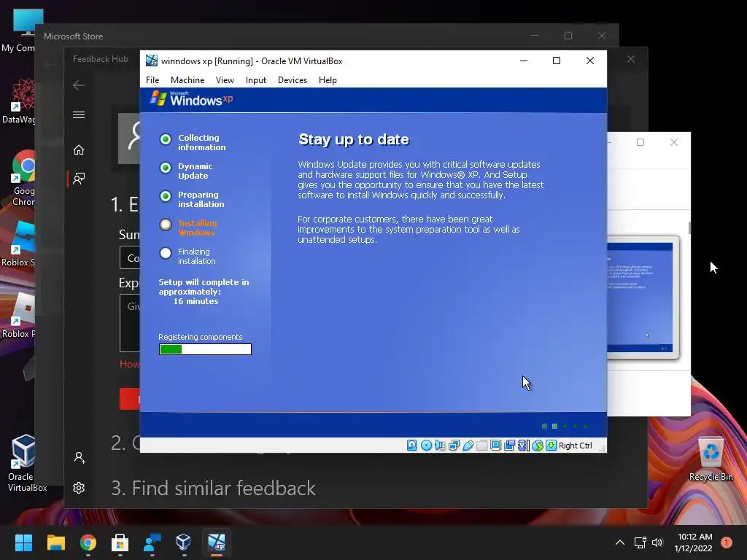Maximize the white background window
Screen dimensions: 747x560
(x=640, y=142)
